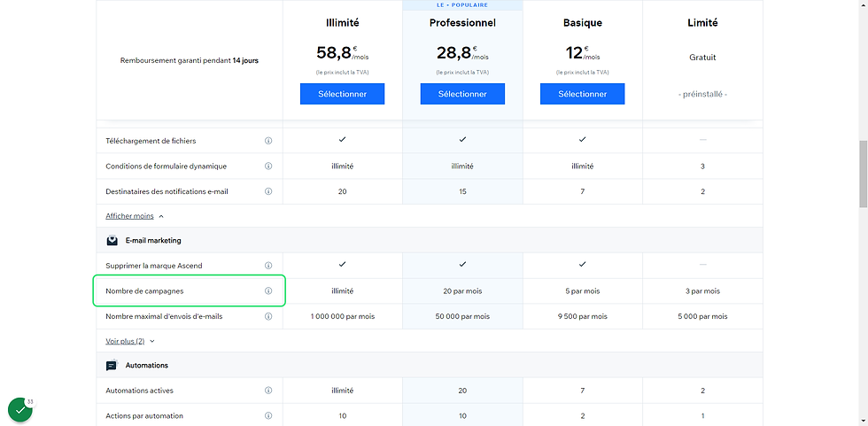Click the E-mail marketing section title
868x426 pixels.
tap(153, 241)
